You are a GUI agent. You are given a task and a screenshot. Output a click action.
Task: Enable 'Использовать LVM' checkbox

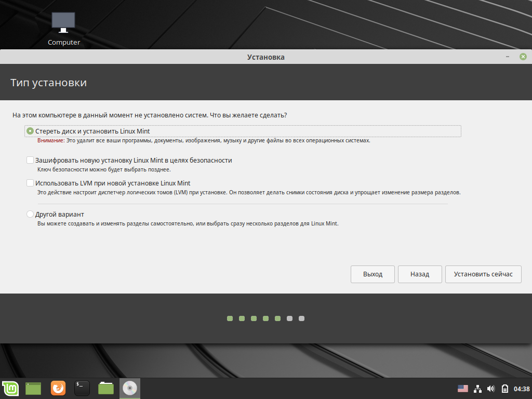[30, 183]
